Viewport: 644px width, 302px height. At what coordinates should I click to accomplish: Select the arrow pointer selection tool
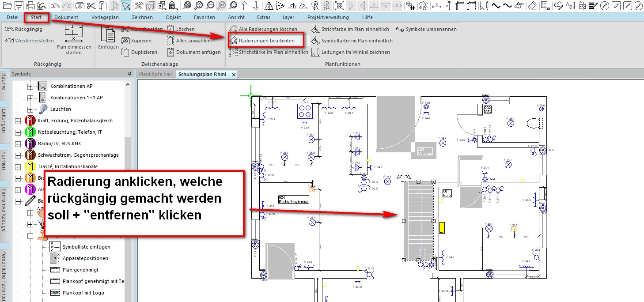[x=126, y=6]
